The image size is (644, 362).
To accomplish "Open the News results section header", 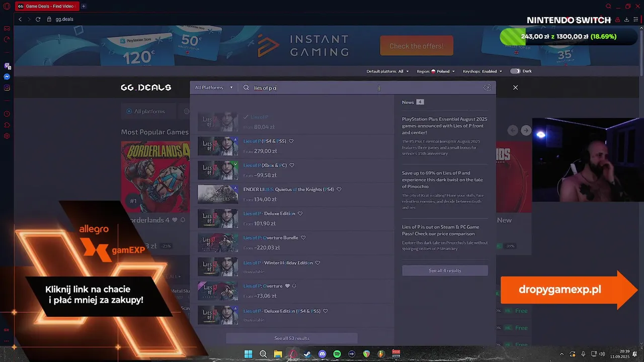I will click(x=413, y=102).
